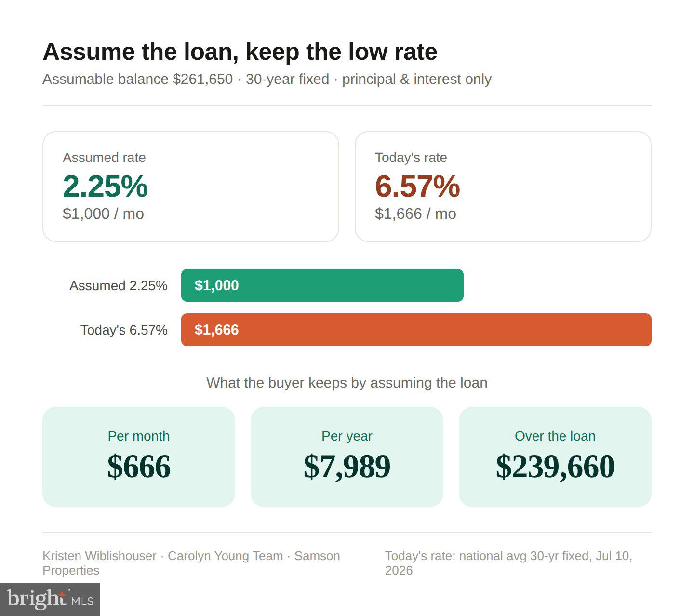
Task: Click the Assumed 2.25% bar label
Action: 119,286
